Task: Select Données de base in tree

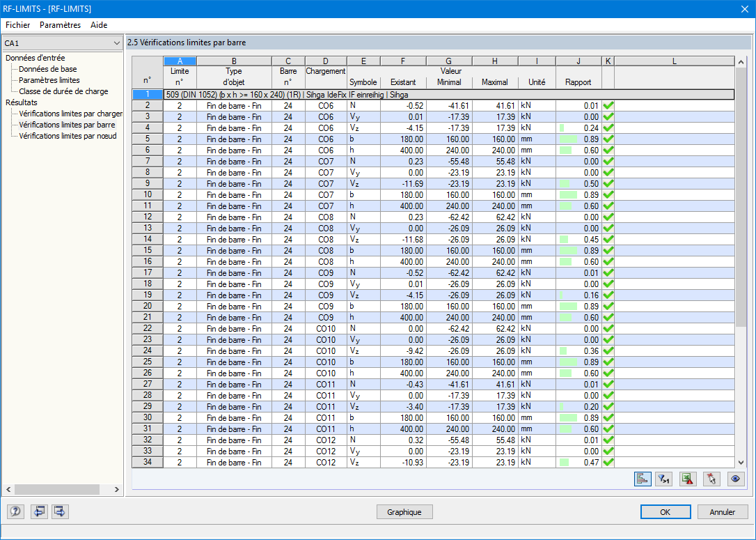Action: click(x=48, y=69)
